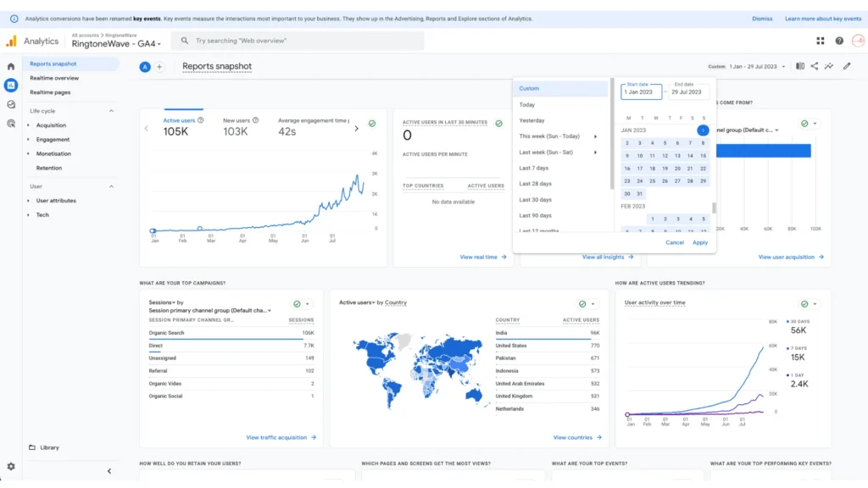Open Realtime pages in sidebar
Viewport: 868px width, 488px height.
(50, 92)
